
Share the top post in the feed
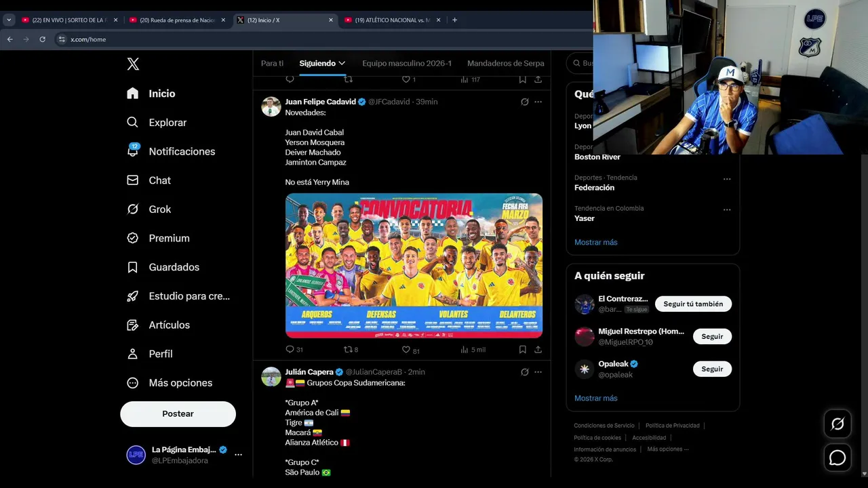pyautogui.click(x=538, y=79)
